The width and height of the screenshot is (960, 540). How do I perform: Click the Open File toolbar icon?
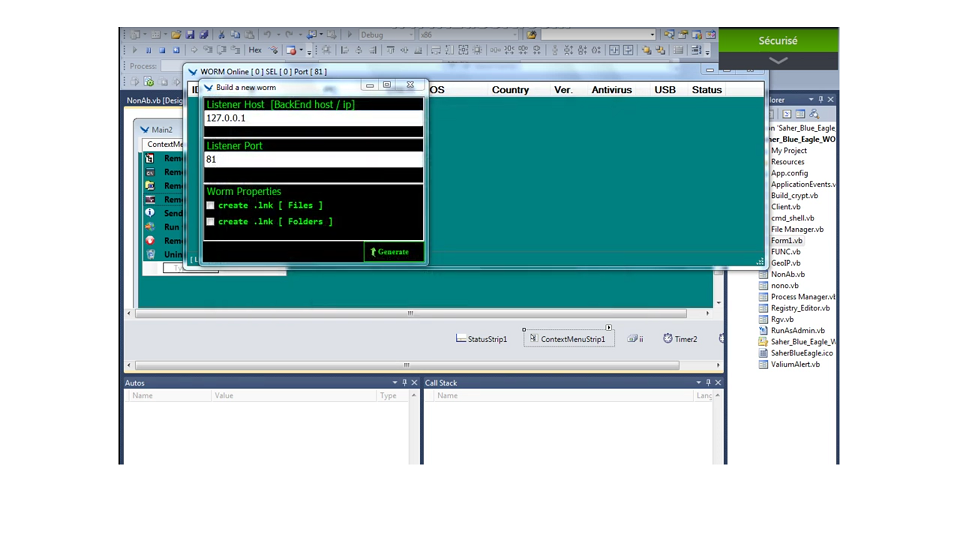point(176,35)
